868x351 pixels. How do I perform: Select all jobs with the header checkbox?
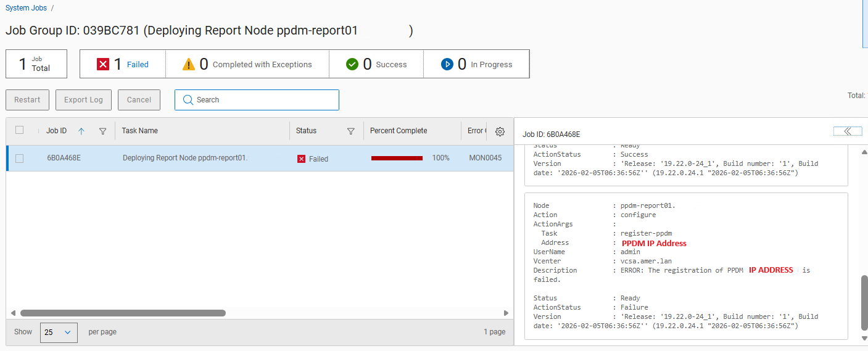(19, 130)
